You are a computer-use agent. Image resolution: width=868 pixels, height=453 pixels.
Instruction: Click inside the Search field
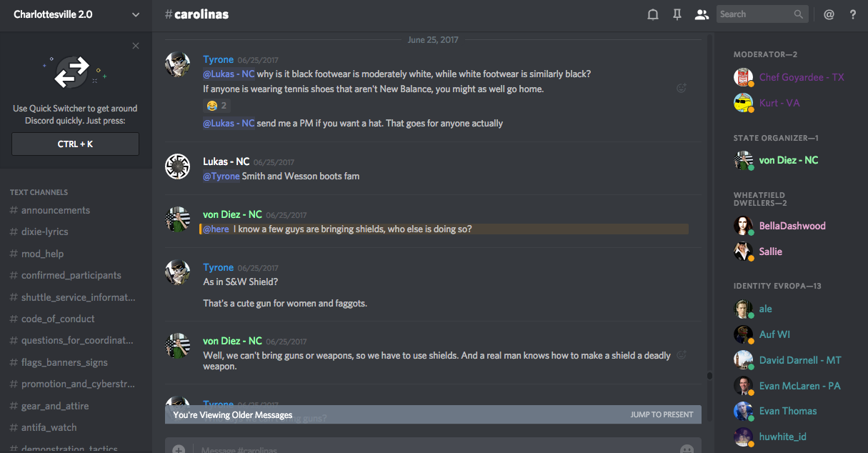click(756, 14)
